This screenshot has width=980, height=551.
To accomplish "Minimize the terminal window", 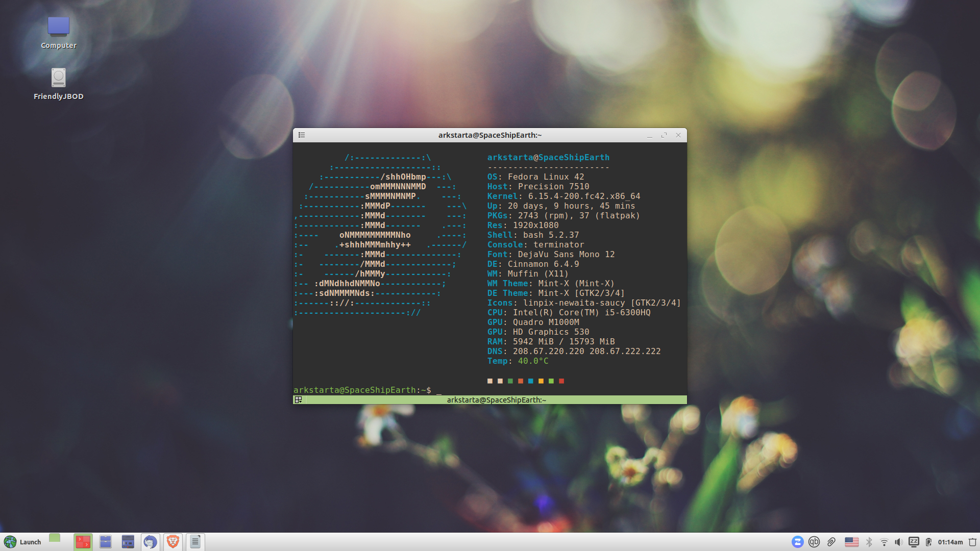I will (x=650, y=135).
